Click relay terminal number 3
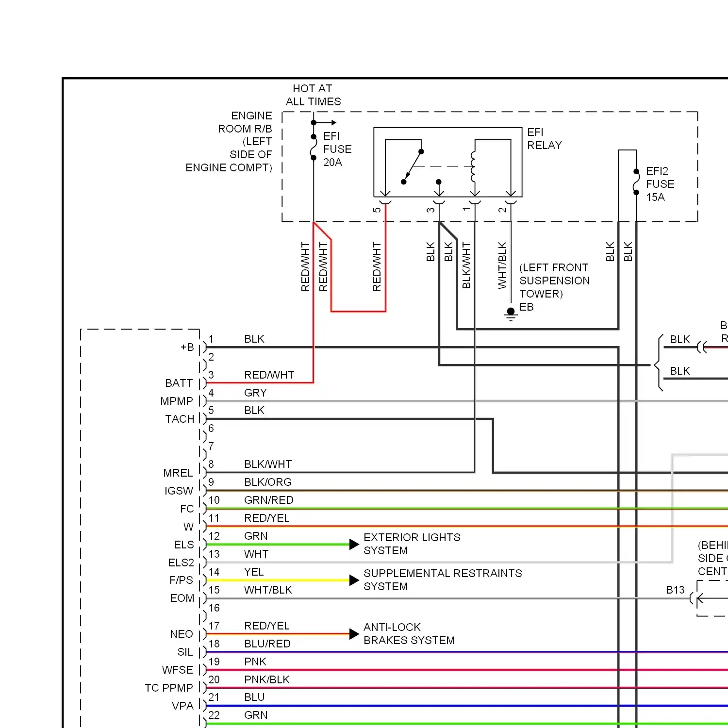This screenshot has width=728, height=728. tap(430, 210)
